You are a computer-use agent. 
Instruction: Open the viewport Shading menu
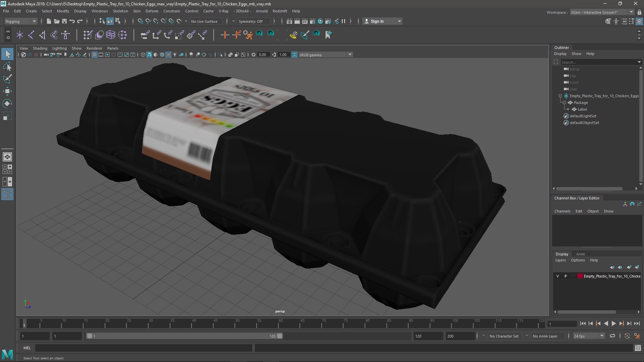click(x=40, y=48)
